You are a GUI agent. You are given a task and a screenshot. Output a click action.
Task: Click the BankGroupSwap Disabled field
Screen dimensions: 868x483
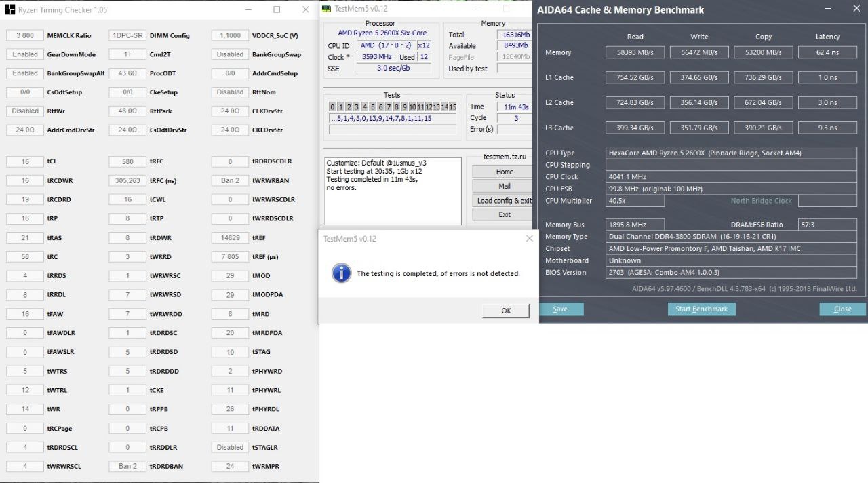230,54
